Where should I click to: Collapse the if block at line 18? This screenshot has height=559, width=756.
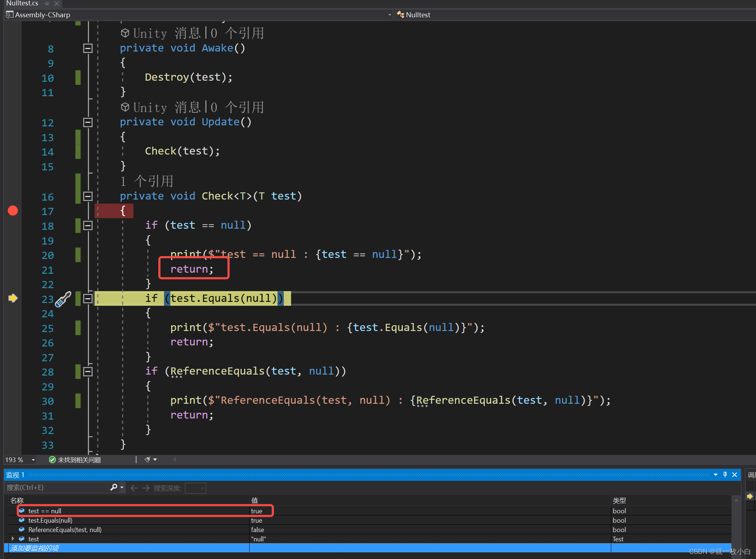[x=88, y=225]
